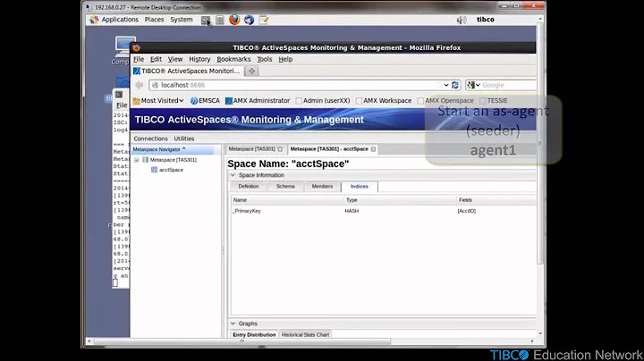
Task: Click the tibco user label in the panel
Action: click(486, 20)
